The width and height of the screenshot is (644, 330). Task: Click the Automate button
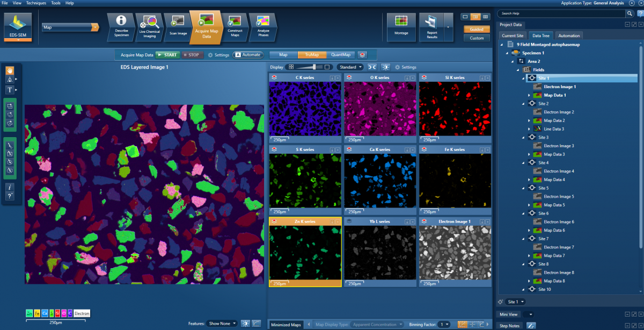click(247, 55)
